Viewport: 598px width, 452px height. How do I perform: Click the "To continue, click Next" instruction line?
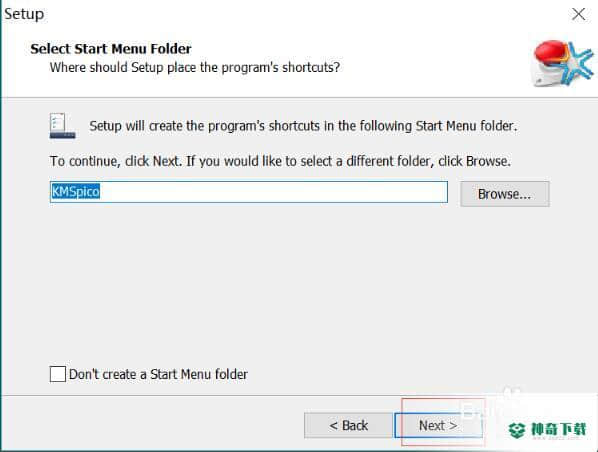[x=280, y=161]
